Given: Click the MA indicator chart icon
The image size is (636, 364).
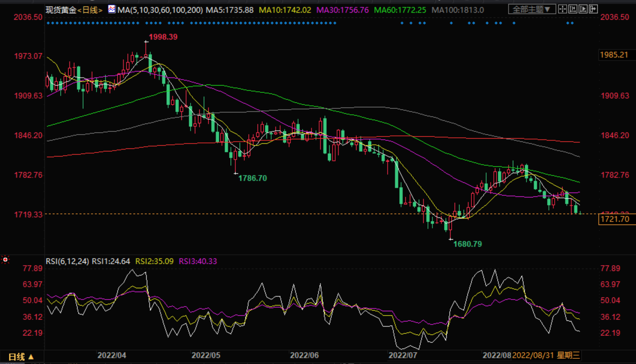Looking at the screenshot, I should point(112,9).
